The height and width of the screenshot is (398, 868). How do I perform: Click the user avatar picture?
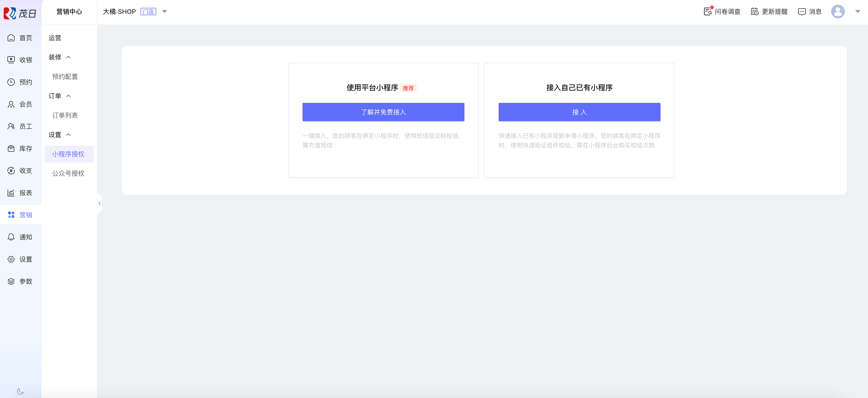click(838, 12)
